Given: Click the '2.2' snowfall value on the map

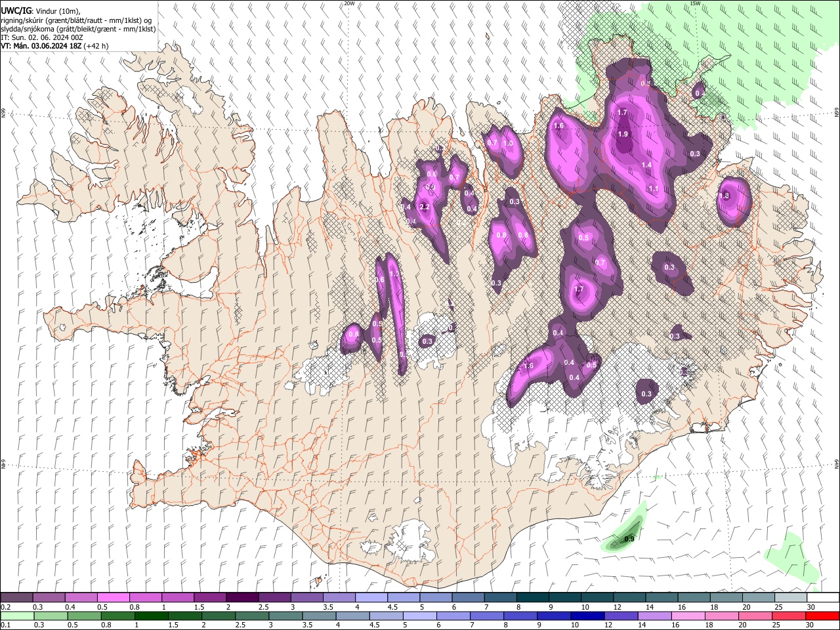Looking at the screenshot, I should click(x=425, y=207).
